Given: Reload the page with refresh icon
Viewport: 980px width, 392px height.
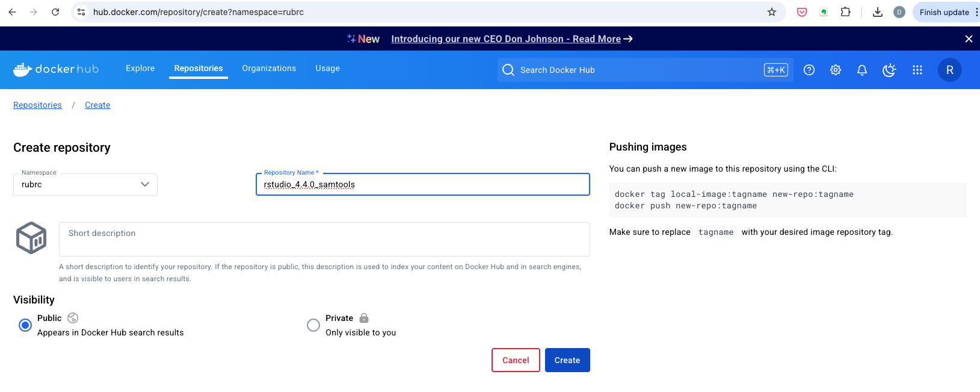Looking at the screenshot, I should [55, 12].
